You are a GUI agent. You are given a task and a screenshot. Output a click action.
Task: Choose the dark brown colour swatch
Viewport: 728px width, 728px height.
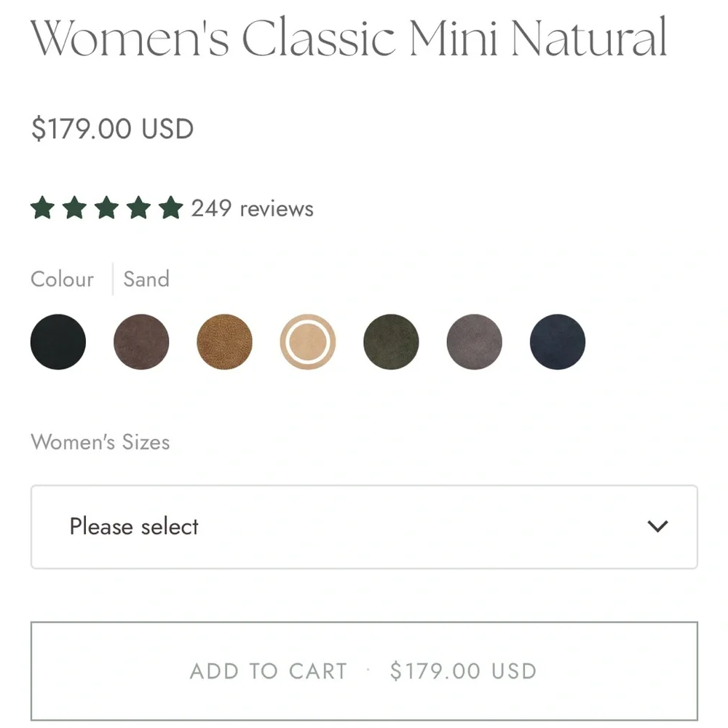(x=141, y=341)
